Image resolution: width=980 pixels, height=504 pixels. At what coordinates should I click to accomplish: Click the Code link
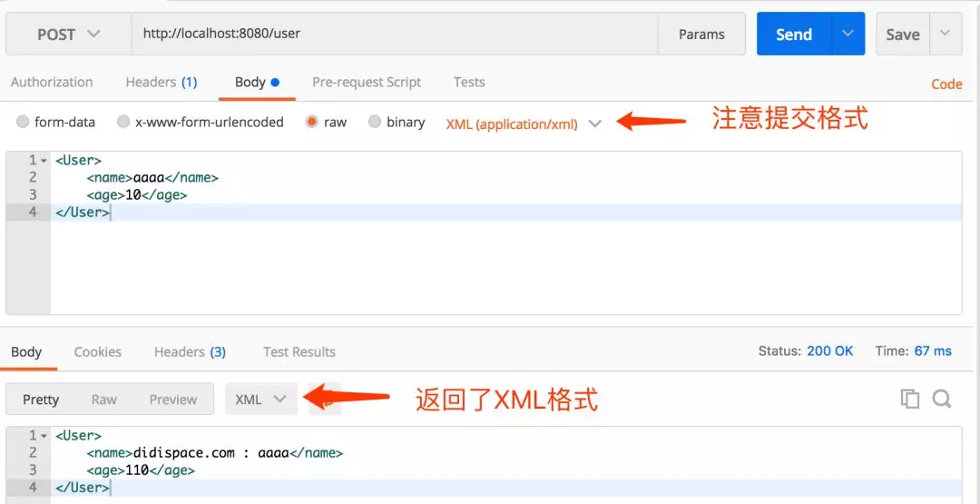pyautogui.click(x=946, y=84)
